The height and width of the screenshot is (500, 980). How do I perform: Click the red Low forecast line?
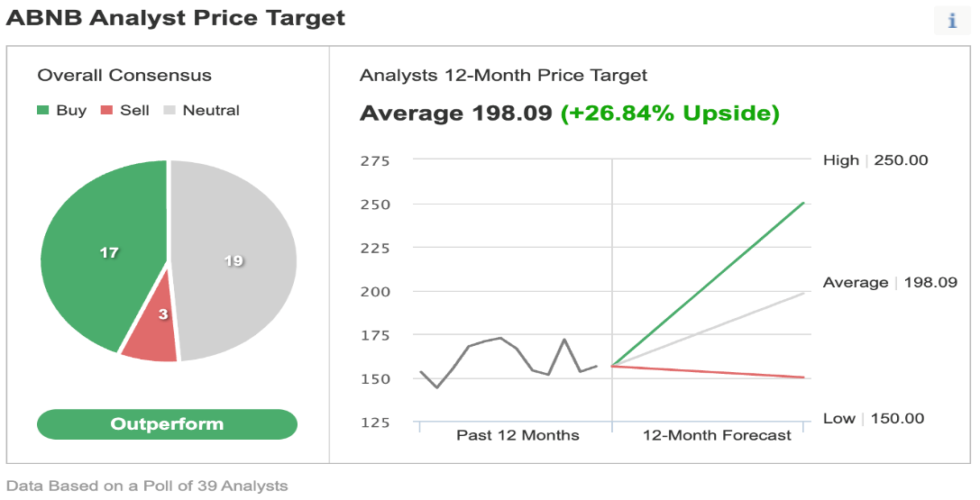click(x=708, y=371)
